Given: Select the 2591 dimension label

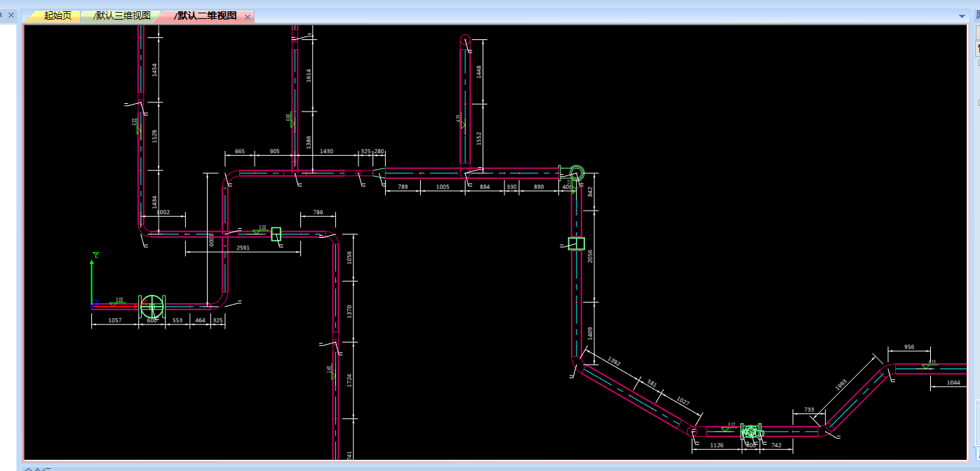Looking at the screenshot, I should [243, 248].
